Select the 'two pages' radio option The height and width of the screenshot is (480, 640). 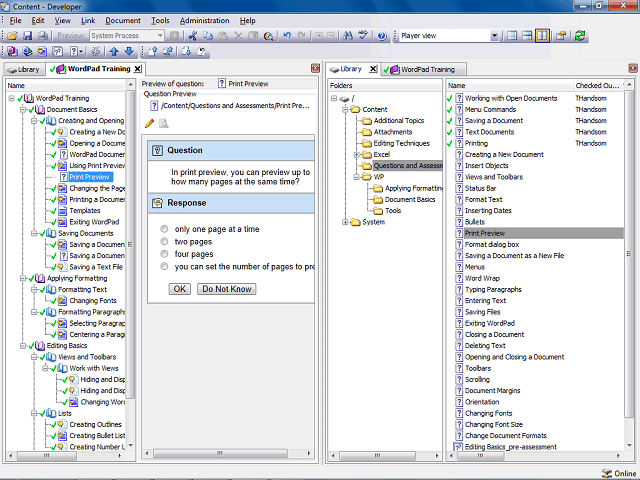click(164, 241)
